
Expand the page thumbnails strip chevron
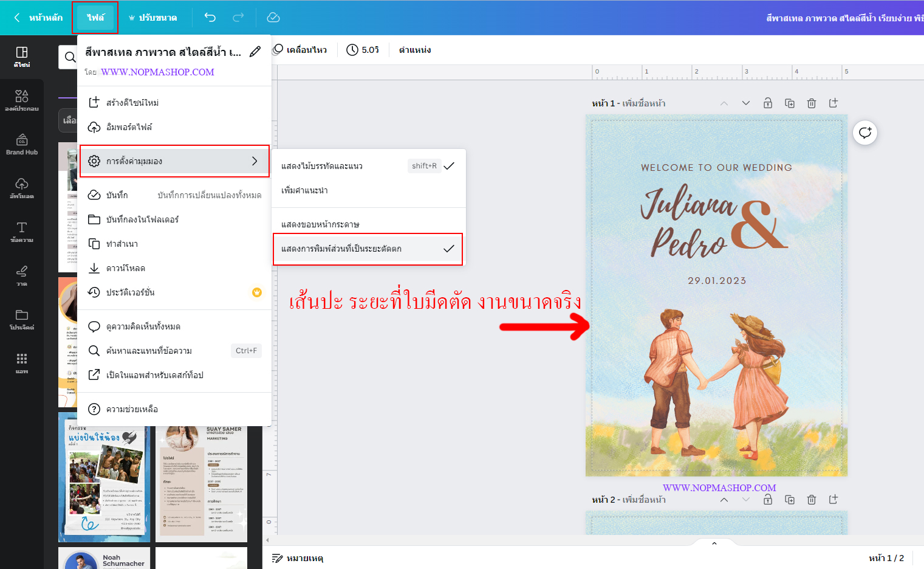pos(714,543)
